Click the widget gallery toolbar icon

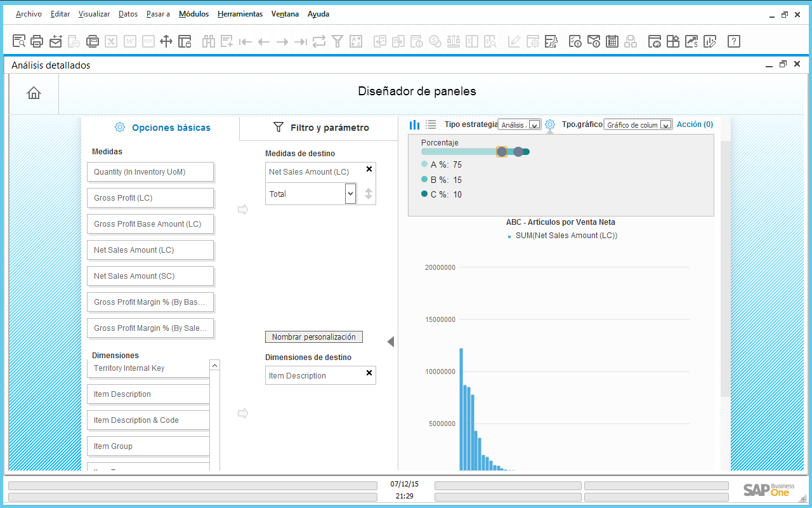click(x=673, y=41)
